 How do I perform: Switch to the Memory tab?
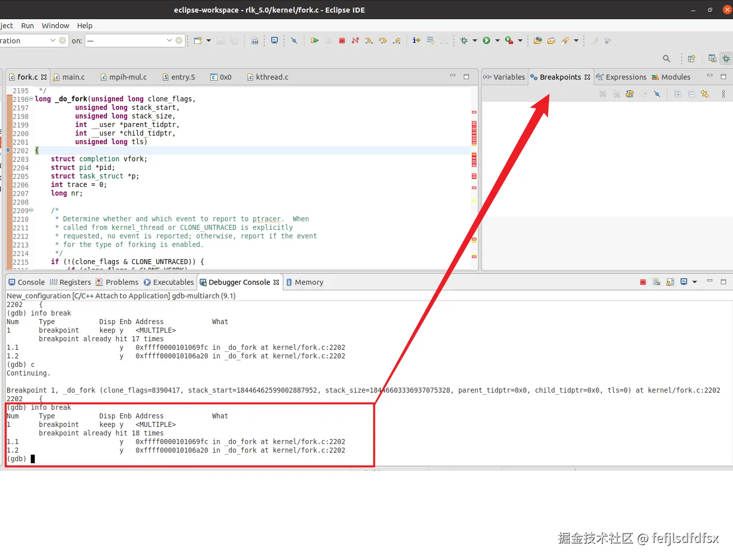[x=304, y=282]
